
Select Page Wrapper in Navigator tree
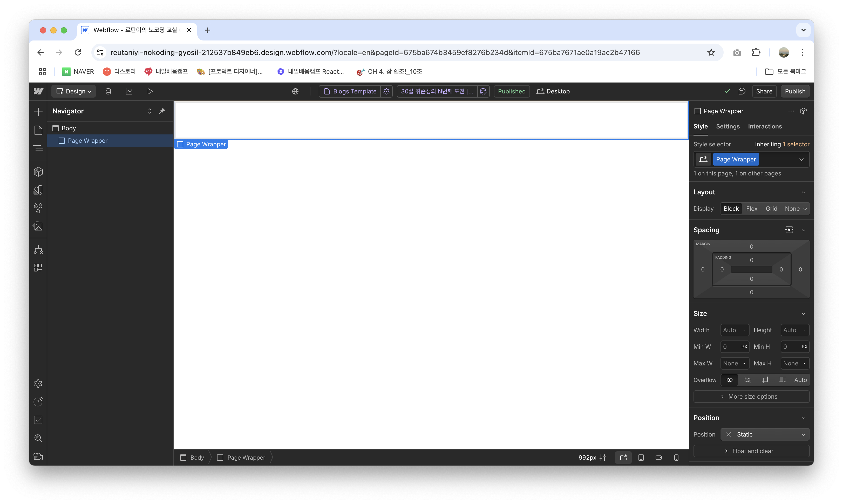[x=110, y=141]
